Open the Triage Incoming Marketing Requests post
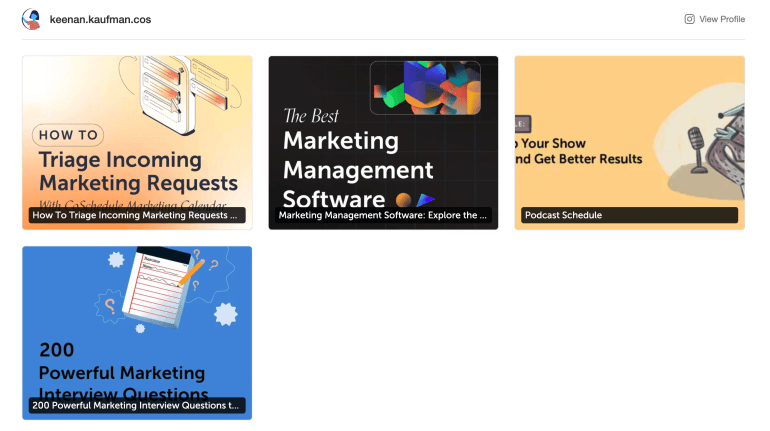The width and height of the screenshot is (770, 431). 137,142
